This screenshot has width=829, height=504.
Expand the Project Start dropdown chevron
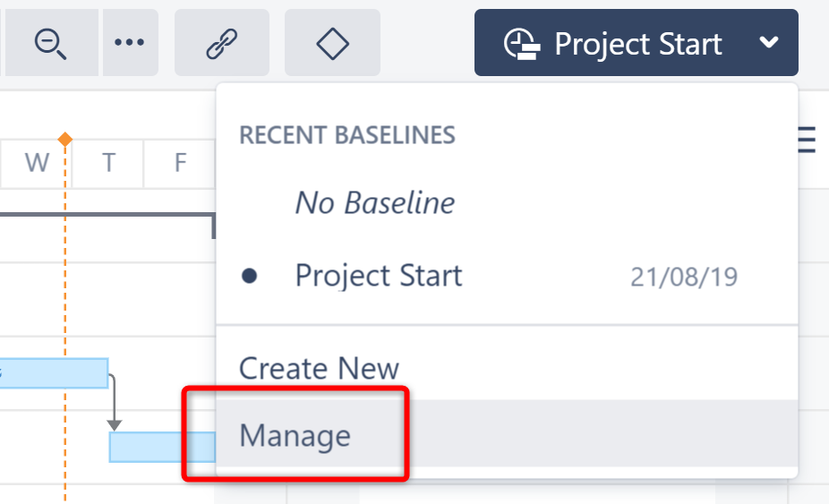768,44
